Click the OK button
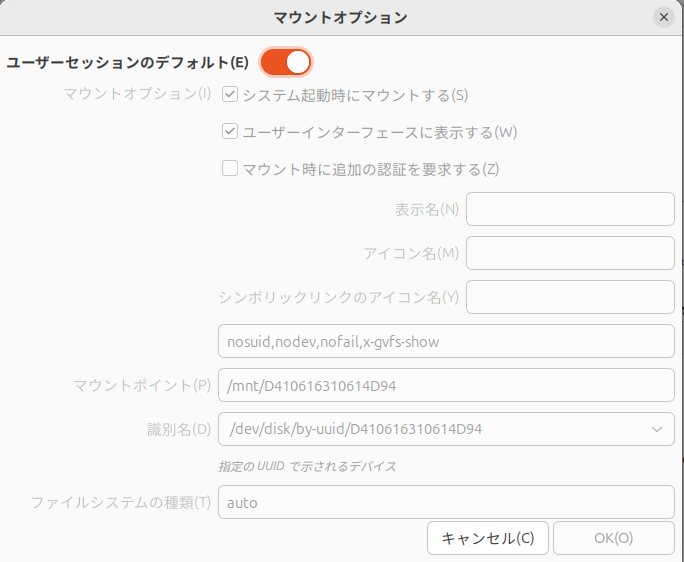This screenshot has height=562, width=684. pyautogui.click(x=614, y=538)
